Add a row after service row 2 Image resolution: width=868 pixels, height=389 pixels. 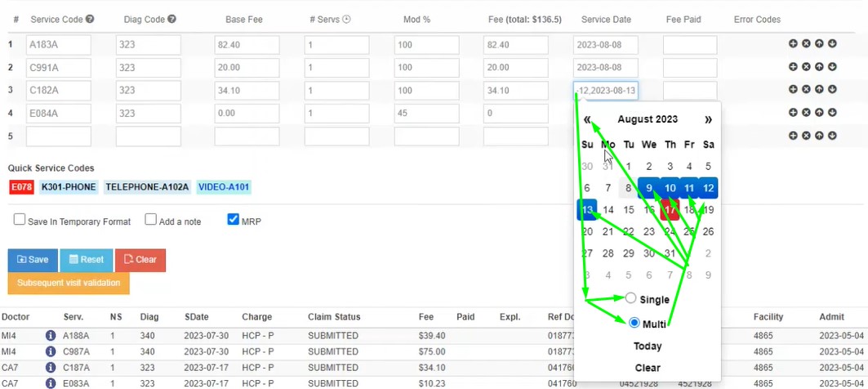793,67
